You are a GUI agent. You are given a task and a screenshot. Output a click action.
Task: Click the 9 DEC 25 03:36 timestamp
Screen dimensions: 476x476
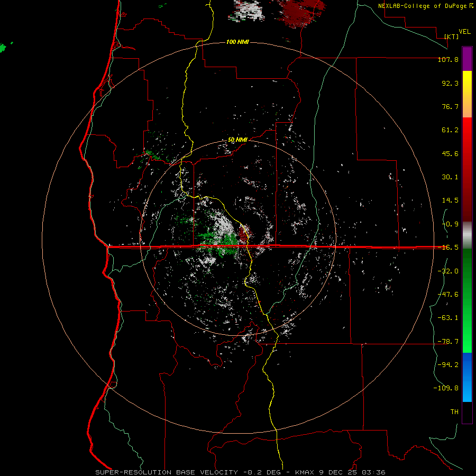[352, 472]
